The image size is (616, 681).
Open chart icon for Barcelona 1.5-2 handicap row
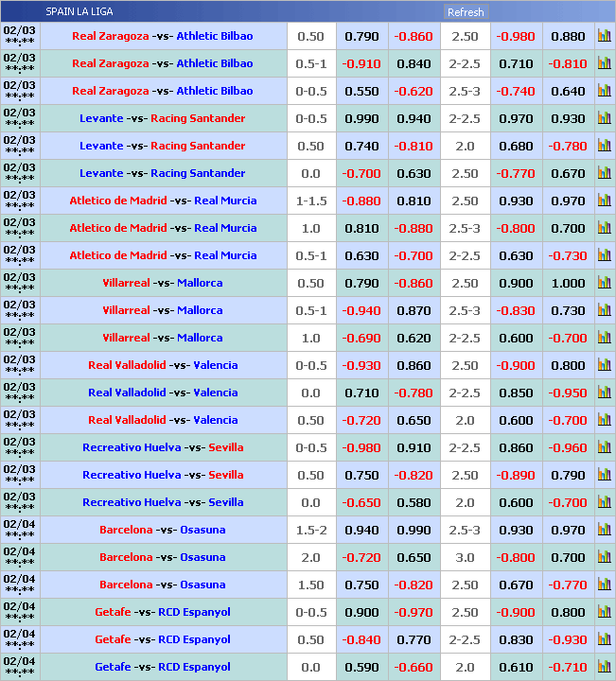tap(604, 530)
